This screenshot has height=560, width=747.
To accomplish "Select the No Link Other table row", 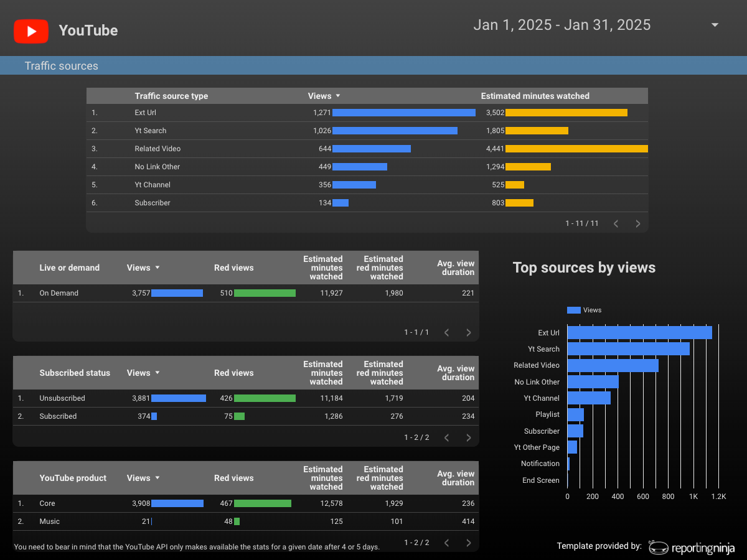I will click(x=367, y=167).
